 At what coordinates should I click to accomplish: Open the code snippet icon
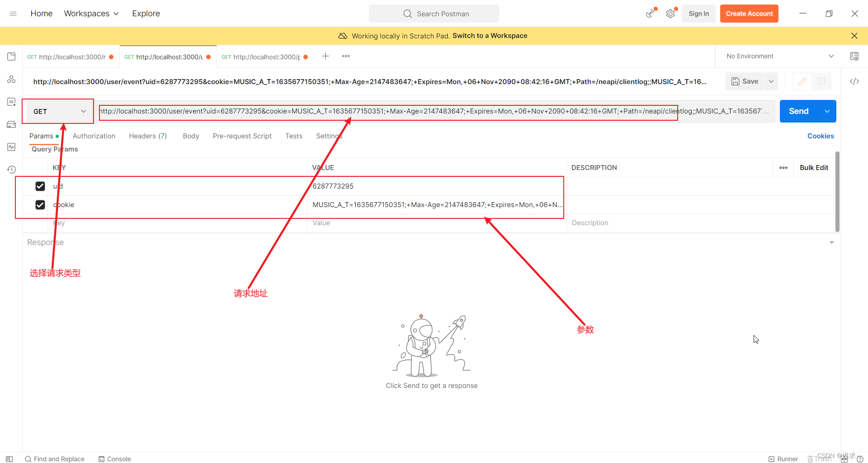(854, 81)
